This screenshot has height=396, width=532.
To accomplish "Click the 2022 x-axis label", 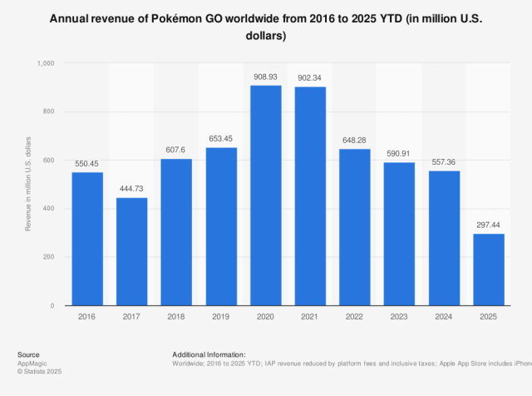I will pos(354,317).
